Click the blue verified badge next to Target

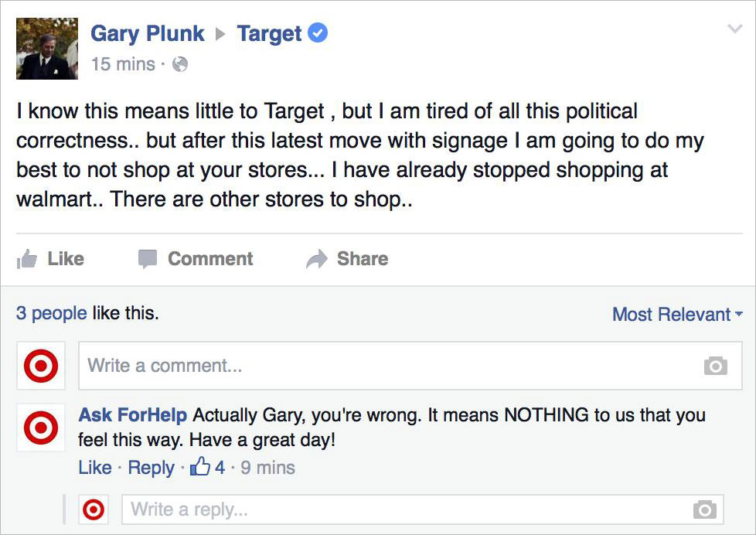[x=318, y=32]
